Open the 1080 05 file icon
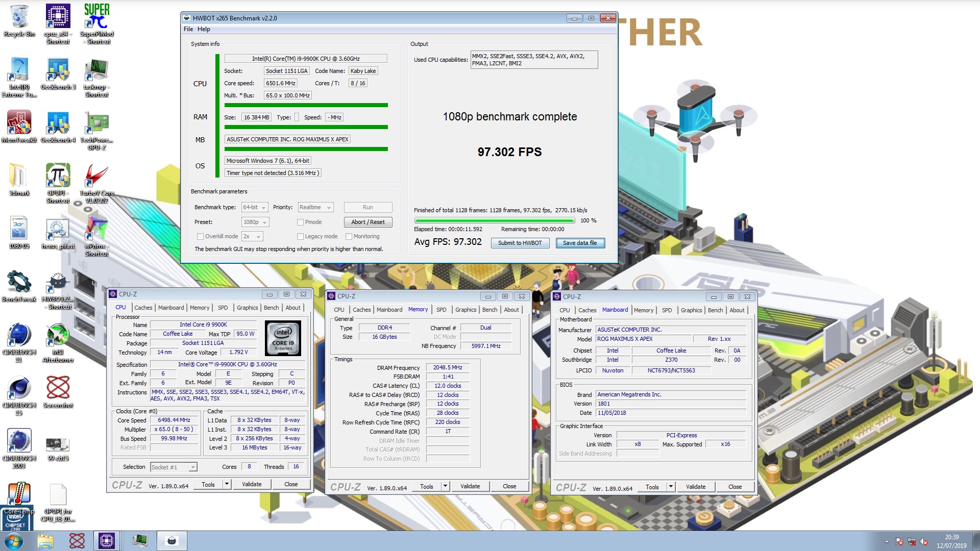 [19, 233]
